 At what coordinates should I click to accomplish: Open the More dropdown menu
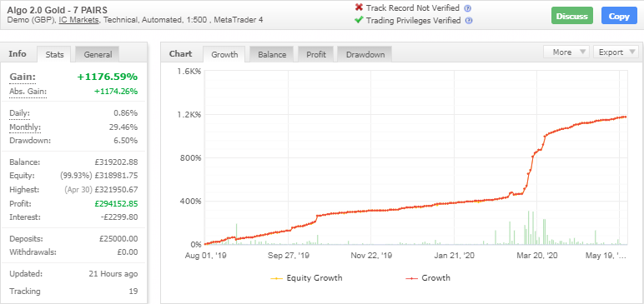(566, 52)
